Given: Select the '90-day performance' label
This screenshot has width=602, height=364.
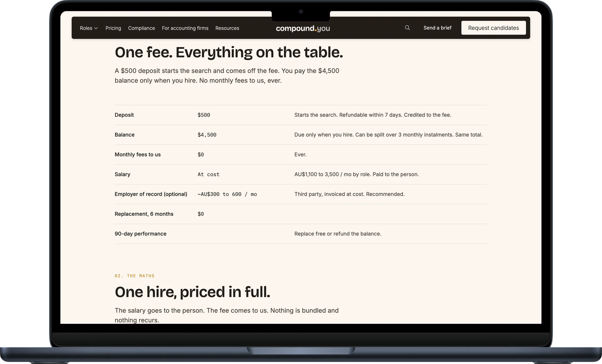Looking at the screenshot, I should pyautogui.click(x=140, y=234).
